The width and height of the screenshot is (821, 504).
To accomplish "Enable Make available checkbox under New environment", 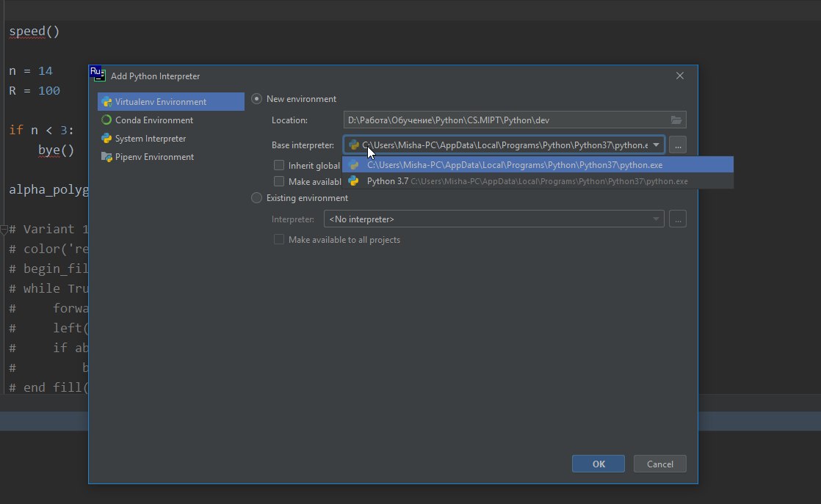I will point(279,181).
